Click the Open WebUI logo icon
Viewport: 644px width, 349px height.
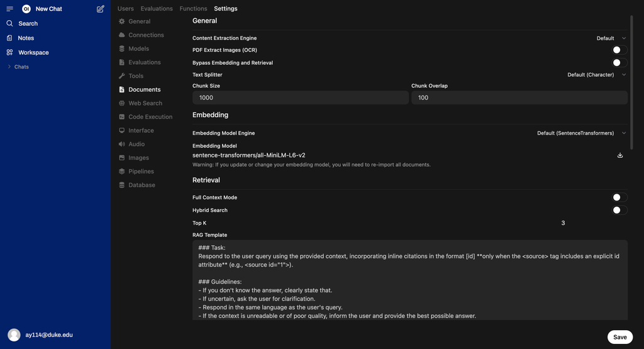click(26, 9)
